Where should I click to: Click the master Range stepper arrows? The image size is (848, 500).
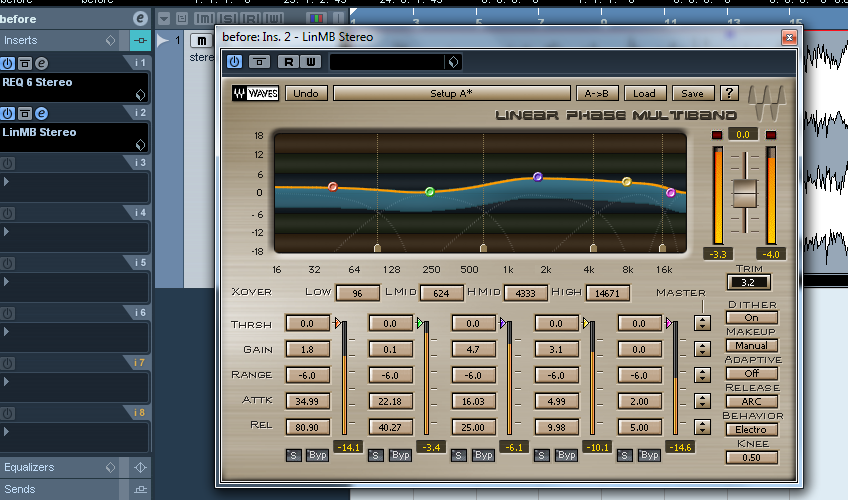point(702,375)
